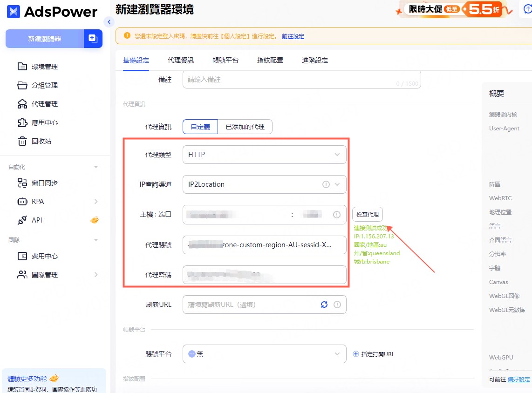This screenshot has width=532, height=393.
Task: Click the AdsPower logo icon
Action: click(14, 12)
